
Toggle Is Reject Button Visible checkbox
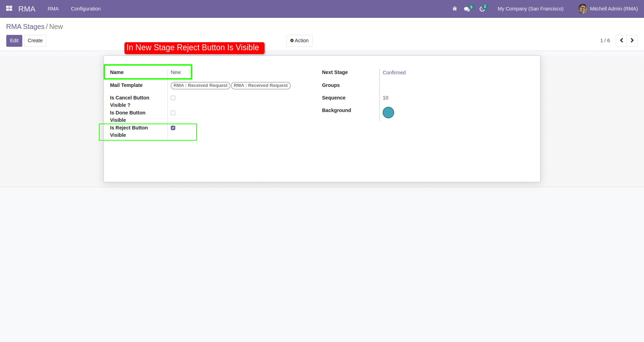pyautogui.click(x=173, y=128)
